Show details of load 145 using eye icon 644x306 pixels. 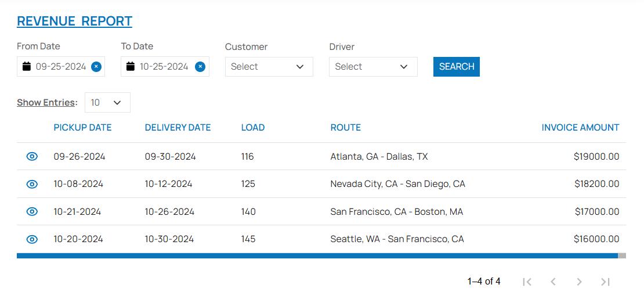pyautogui.click(x=32, y=239)
